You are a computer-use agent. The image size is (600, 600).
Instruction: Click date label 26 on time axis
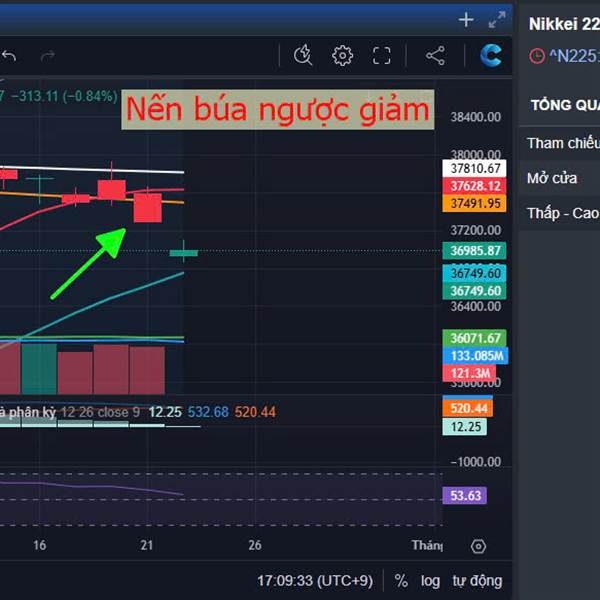click(255, 545)
